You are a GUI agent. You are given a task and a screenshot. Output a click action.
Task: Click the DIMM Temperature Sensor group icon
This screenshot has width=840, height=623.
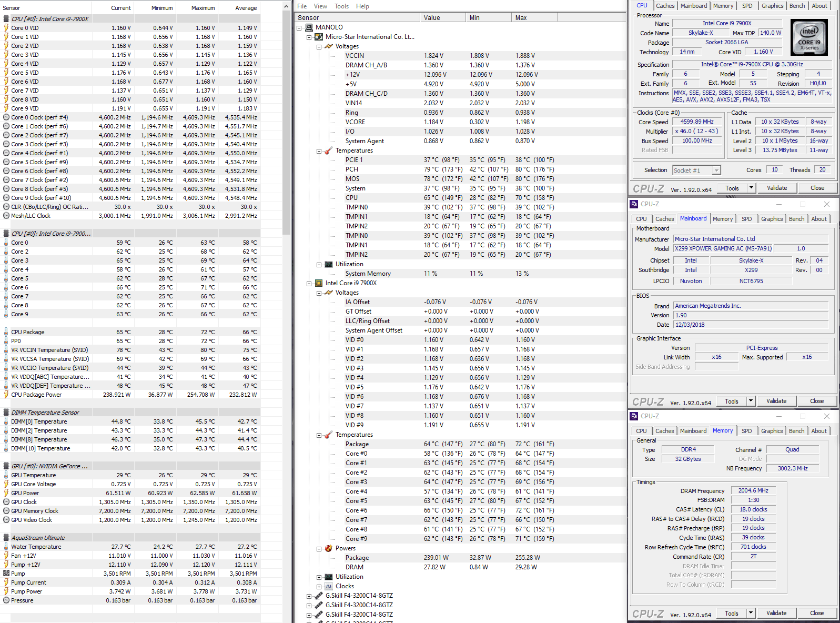(6, 413)
